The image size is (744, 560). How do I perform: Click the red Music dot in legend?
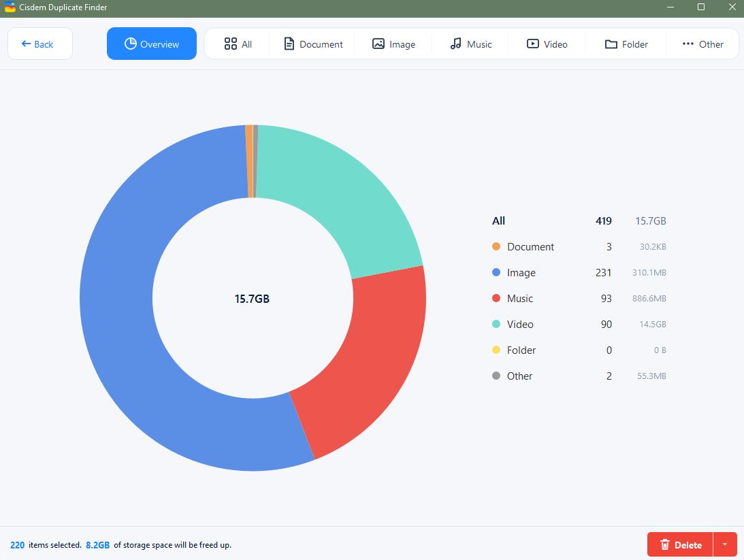(496, 298)
